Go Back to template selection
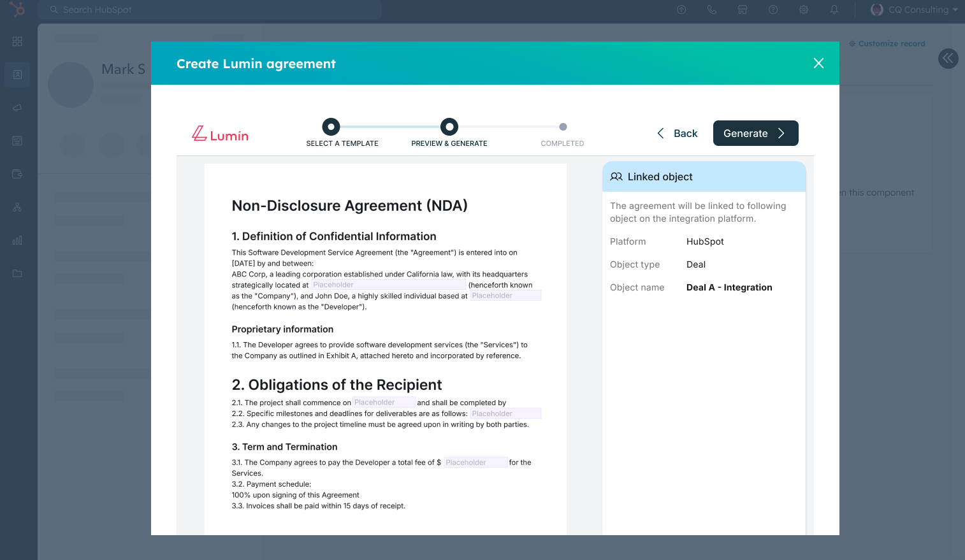 677,133
